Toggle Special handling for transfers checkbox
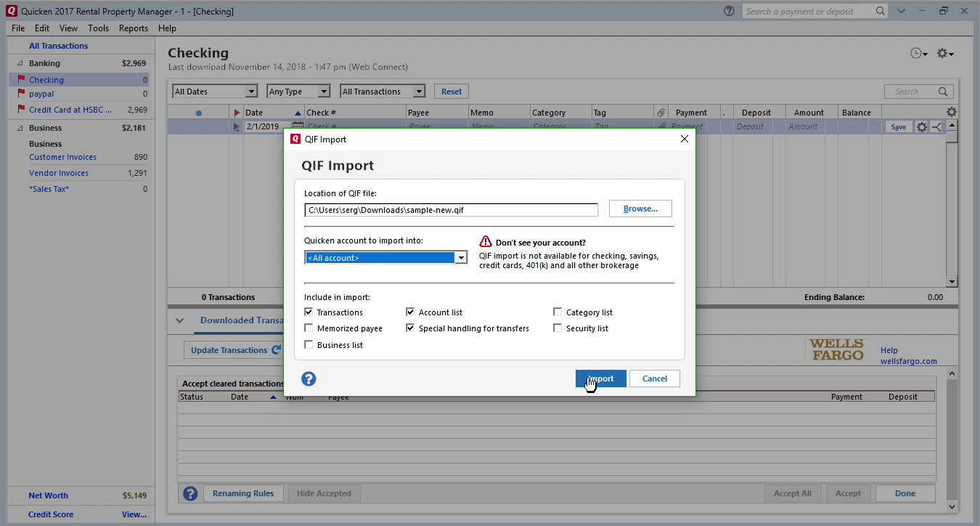The image size is (980, 526). (x=411, y=328)
